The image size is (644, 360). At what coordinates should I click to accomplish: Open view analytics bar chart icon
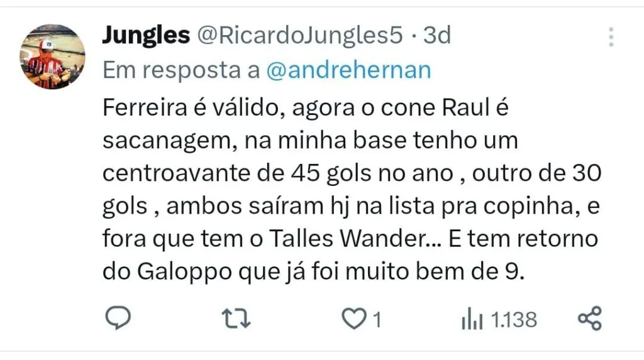tap(472, 319)
